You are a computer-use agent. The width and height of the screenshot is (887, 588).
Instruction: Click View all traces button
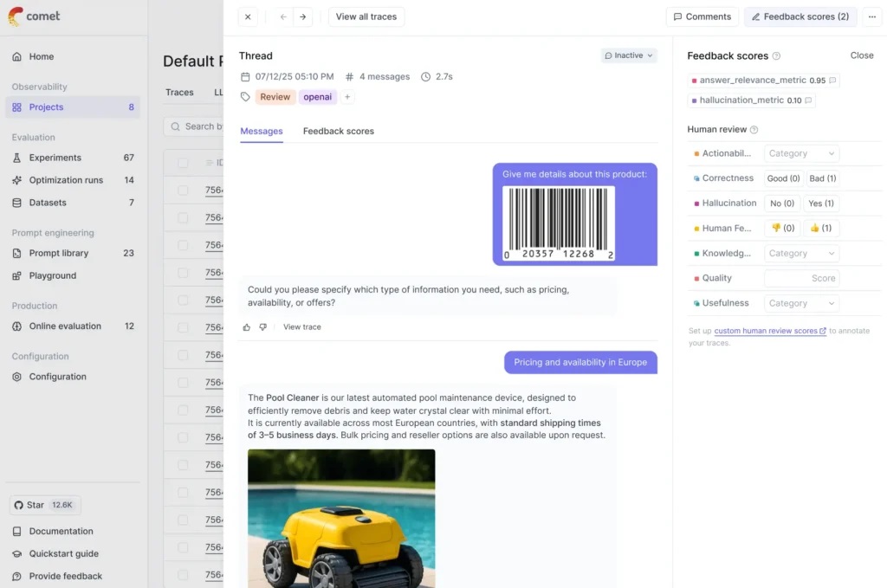[366, 16]
